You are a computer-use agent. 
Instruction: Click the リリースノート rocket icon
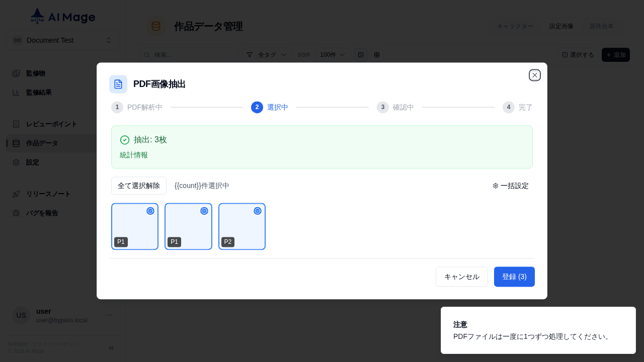point(16,194)
